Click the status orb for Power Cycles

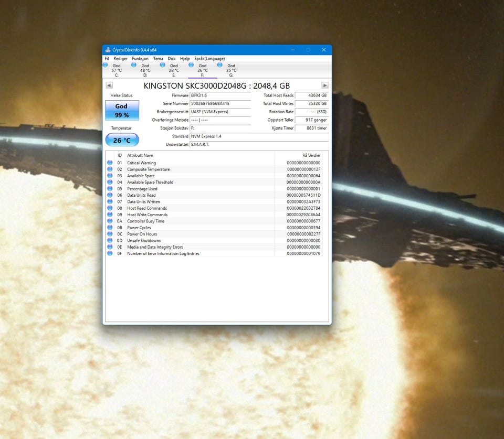[110, 228]
